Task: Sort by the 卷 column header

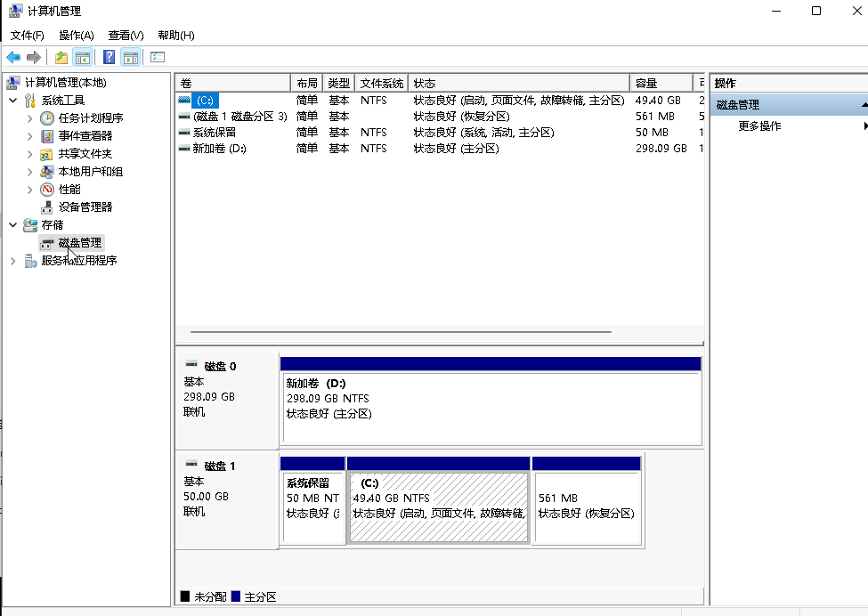Action: [x=233, y=83]
